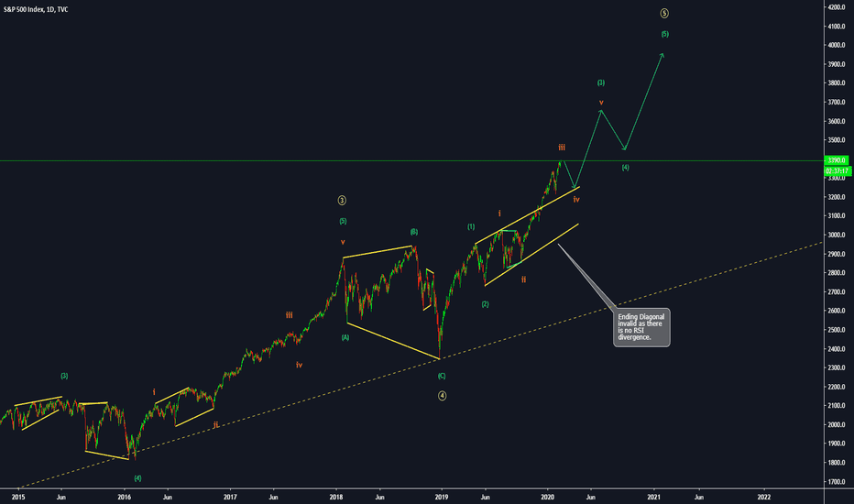Click the green (1) wave label
Image resolution: width=854 pixels, height=504 pixels.
pyautogui.click(x=471, y=226)
